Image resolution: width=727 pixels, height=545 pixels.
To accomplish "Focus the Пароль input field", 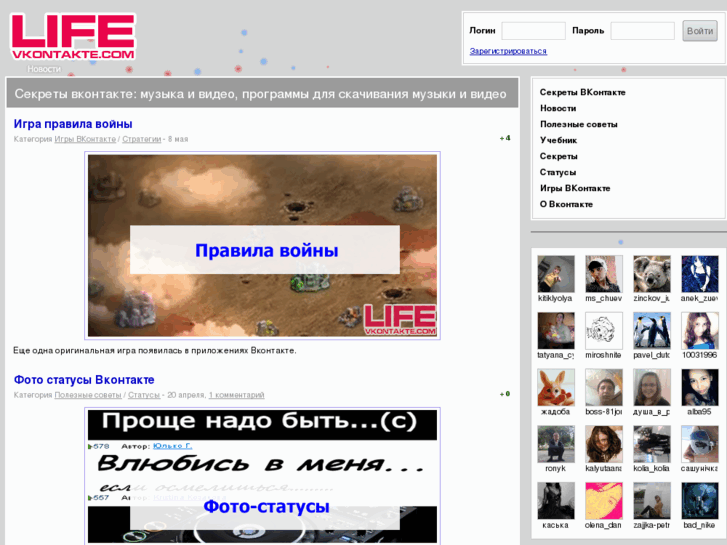I will 642,31.
